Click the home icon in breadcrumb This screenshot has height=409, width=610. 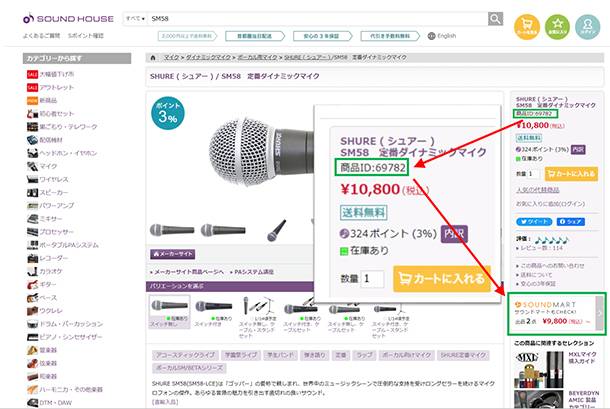(x=151, y=59)
